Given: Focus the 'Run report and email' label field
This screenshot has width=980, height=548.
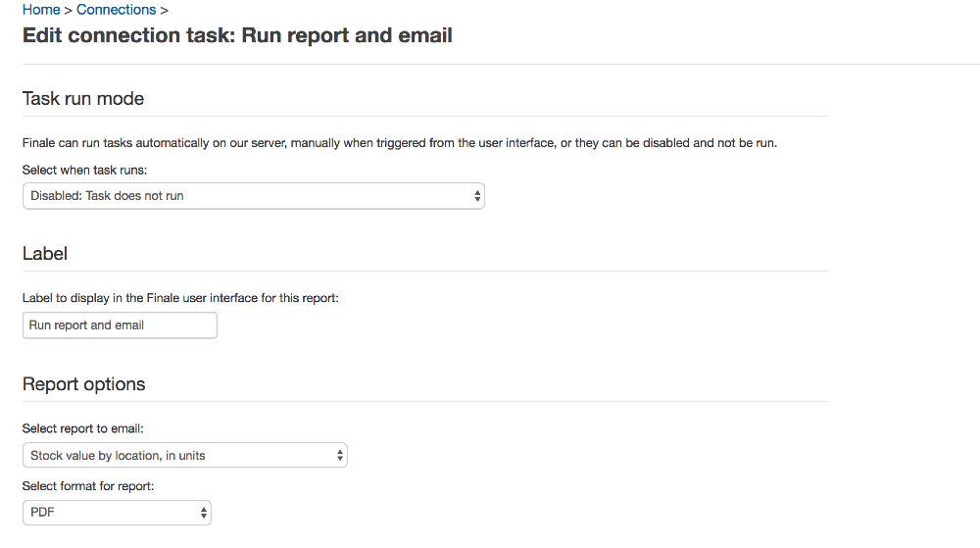Looking at the screenshot, I should click(120, 325).
